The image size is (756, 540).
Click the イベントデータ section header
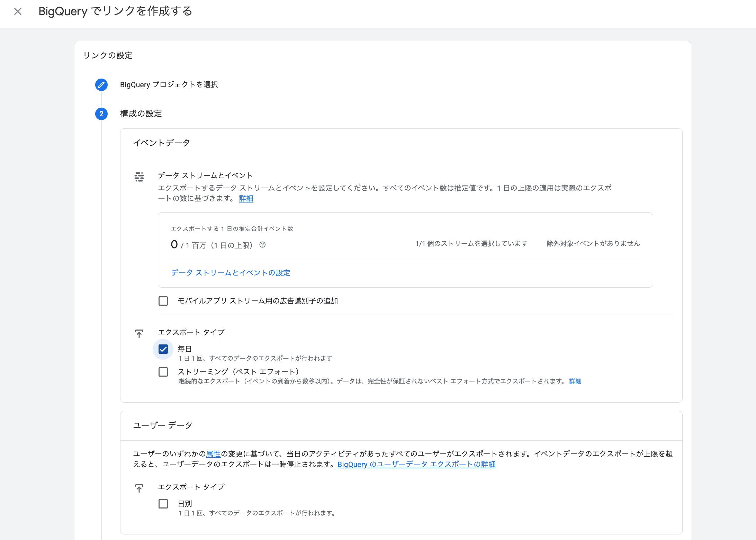click(x=162, y=143)
